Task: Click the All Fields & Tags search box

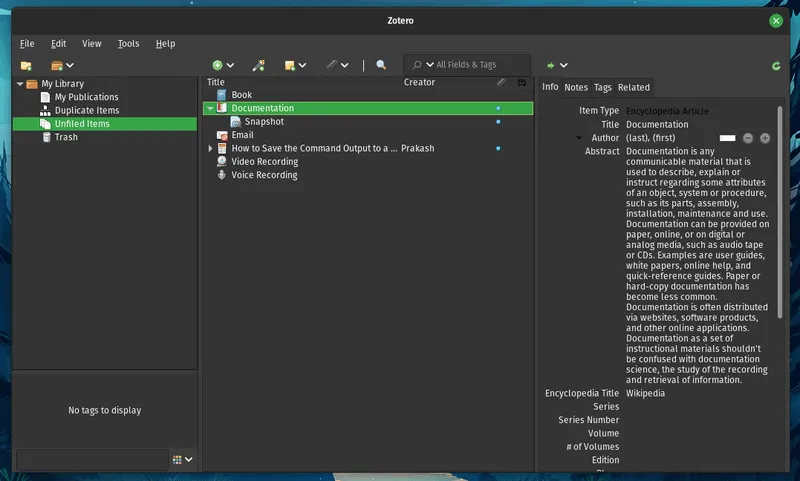Action: coord(475,65)
